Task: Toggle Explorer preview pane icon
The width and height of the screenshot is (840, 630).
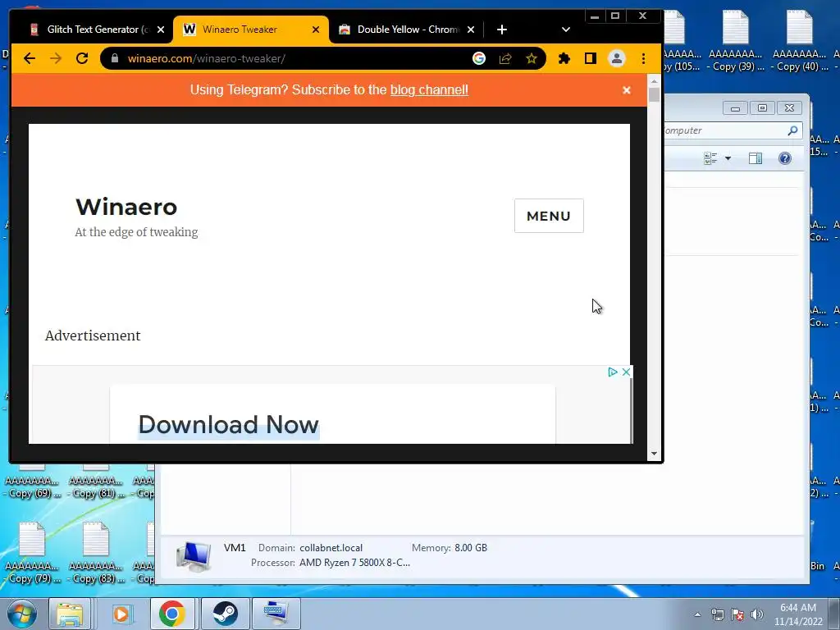Action: (756, 158)
